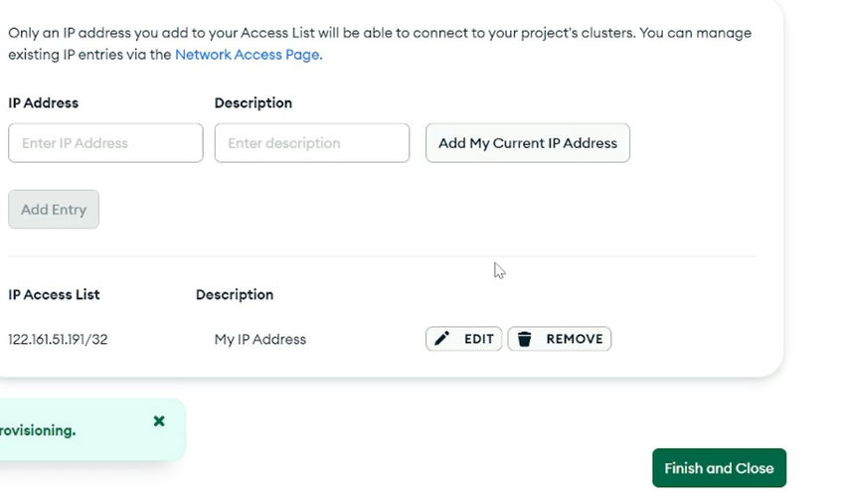This screenshot has height=504, width=845.
Task: Dismiss the provisioning notification with the X
Action: coord(159,420)
